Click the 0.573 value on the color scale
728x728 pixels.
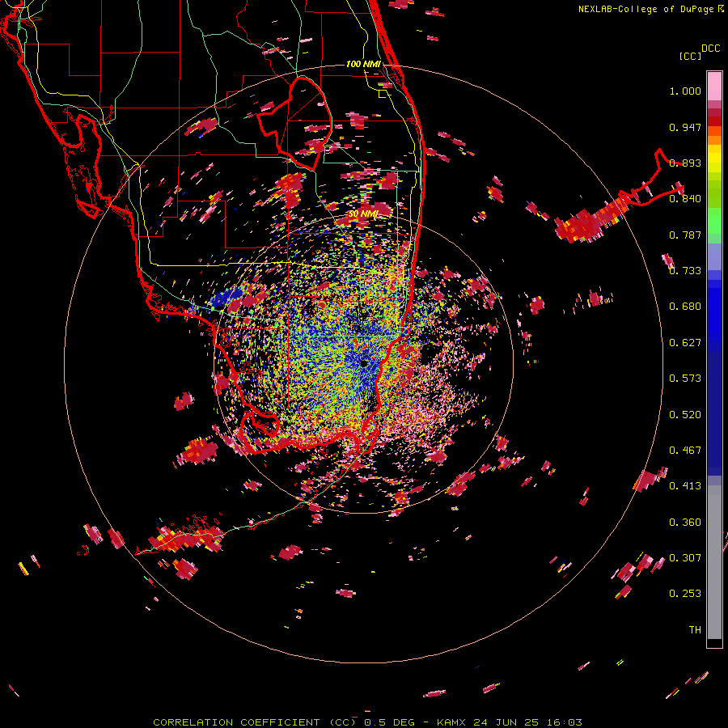point(685,379)
